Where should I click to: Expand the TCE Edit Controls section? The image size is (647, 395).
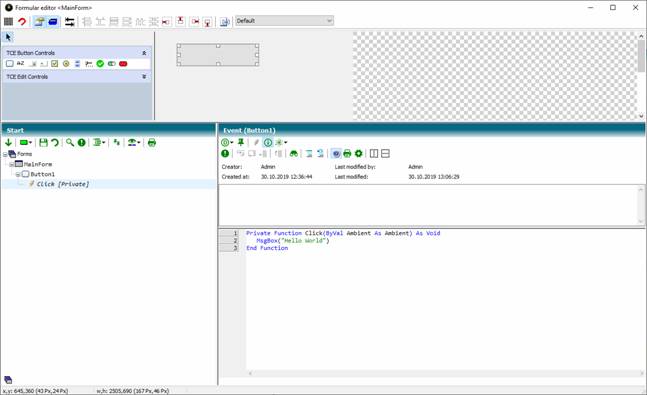tap(144, 77)
